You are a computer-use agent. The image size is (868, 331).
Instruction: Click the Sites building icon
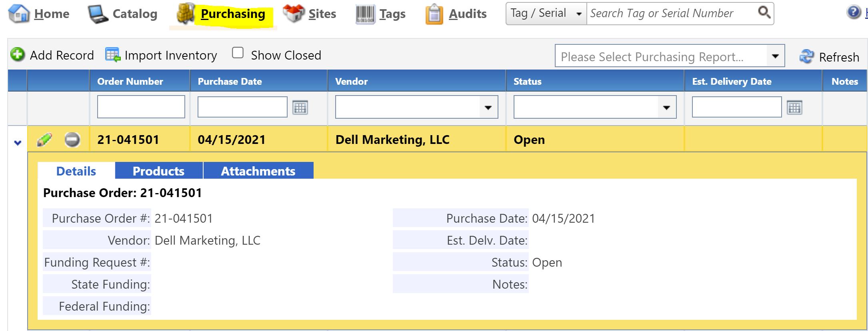coord(294,14)
